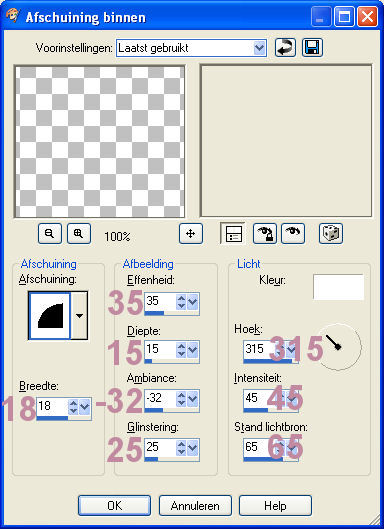Open the Breedte value slider dropdown arrow
The width and height of the screenshot is (384, 529).
coord(84,407)
